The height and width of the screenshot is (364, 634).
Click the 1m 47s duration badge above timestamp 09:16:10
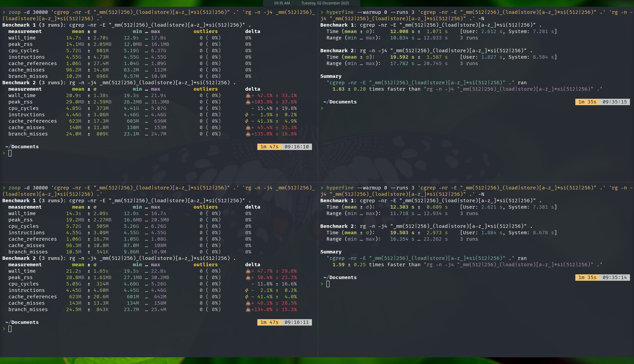pyautogui.click(x=269, y=147)
